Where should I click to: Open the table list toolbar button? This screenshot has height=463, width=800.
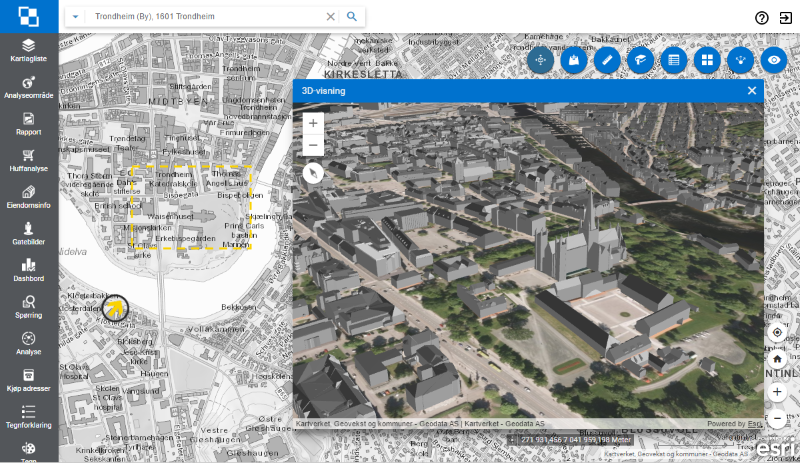click(674, 60)
